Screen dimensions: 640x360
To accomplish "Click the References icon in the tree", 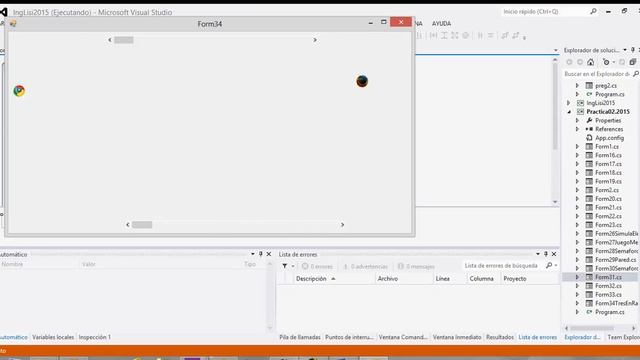I will pos(589,129).
